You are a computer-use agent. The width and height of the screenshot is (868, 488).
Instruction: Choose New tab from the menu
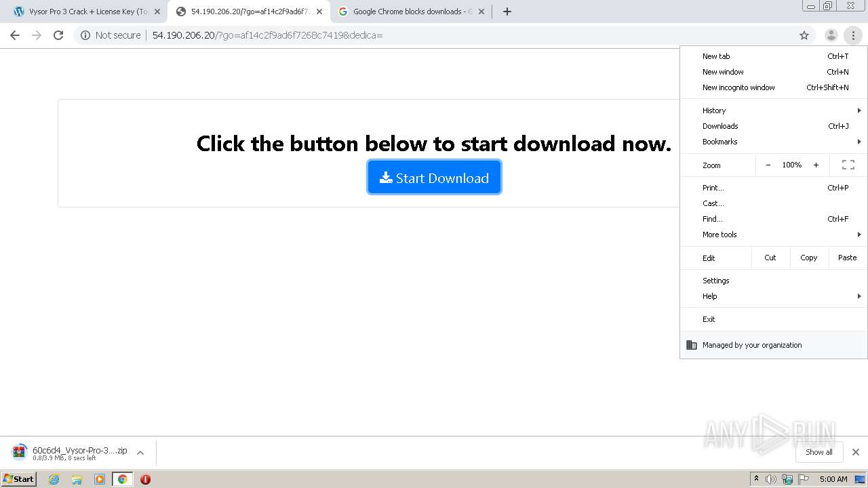[774, 56]
